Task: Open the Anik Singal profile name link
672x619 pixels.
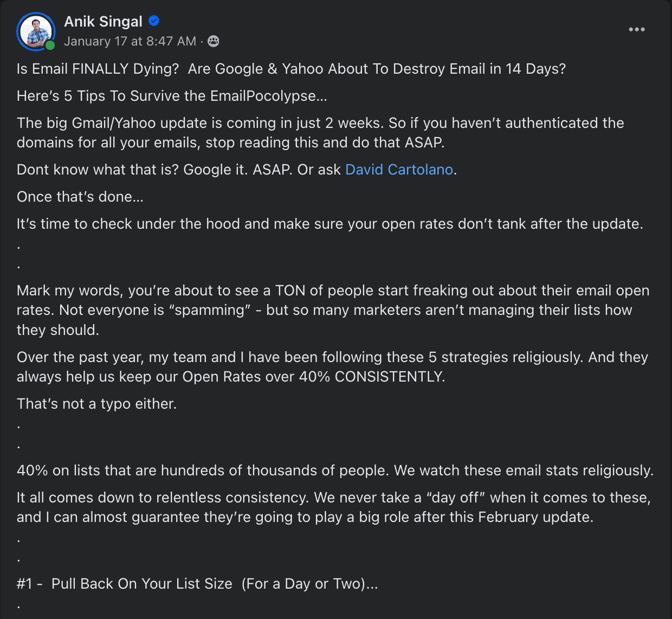Action: point(103,22)
